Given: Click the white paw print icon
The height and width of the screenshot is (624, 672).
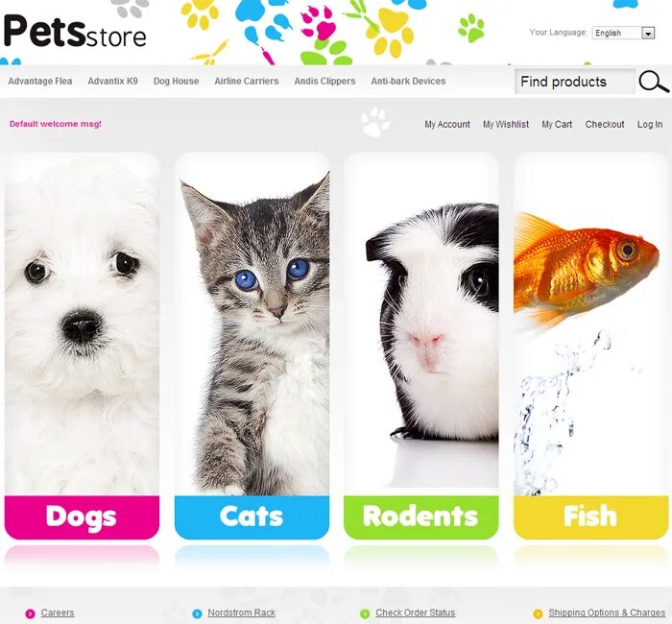Looking at the screenshot, I should (375, 122).
